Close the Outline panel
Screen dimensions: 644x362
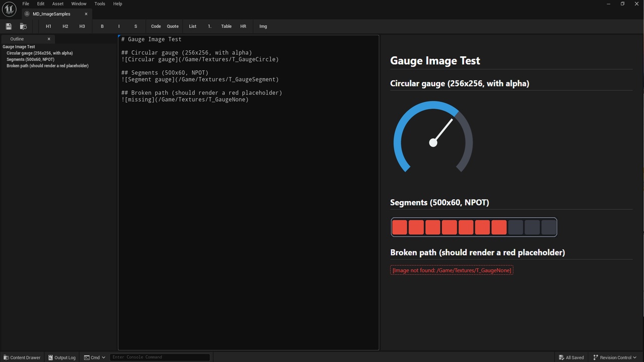(x=49, y=39)
